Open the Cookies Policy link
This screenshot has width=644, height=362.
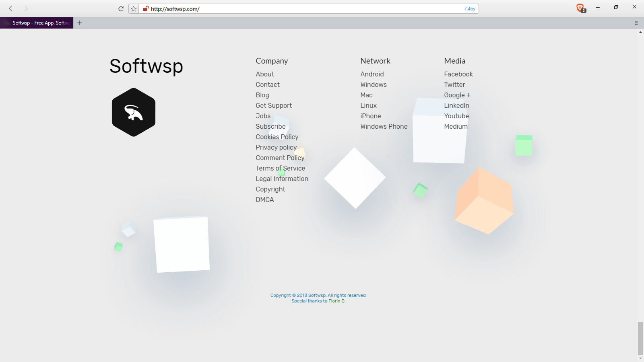point(277,137)
